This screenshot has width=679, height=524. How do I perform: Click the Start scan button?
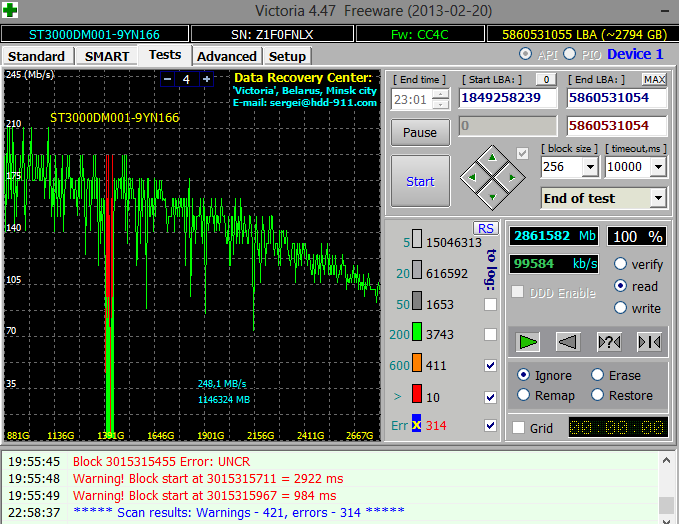click(420, 181)
